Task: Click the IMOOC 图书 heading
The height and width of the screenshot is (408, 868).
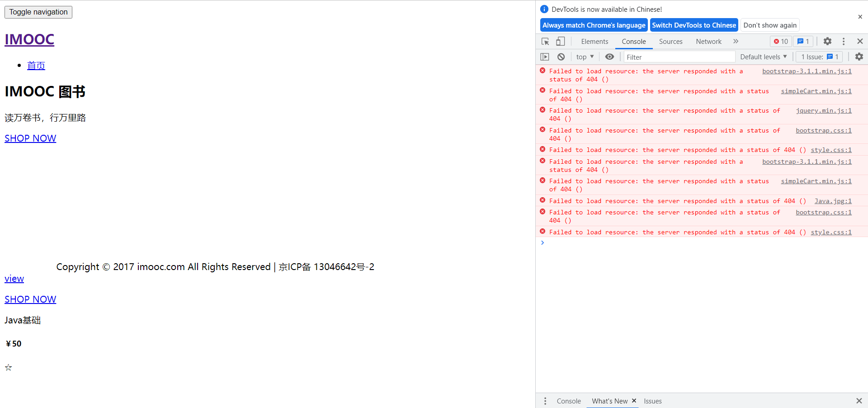Action: click(45, 91)
